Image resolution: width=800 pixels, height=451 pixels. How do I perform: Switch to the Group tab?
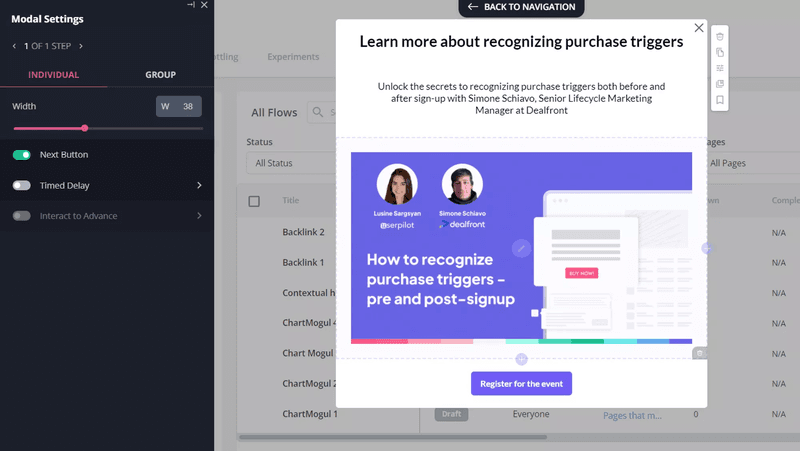pos(160,75)
